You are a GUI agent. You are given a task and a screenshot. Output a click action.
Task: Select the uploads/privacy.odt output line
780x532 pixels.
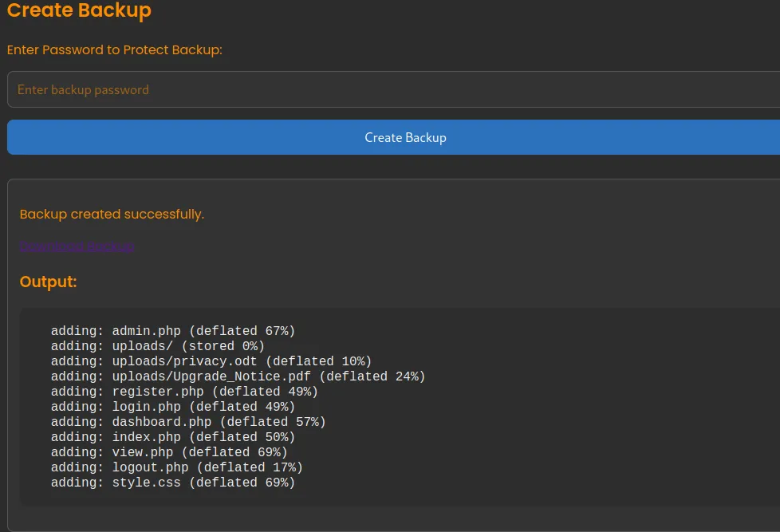click(x=211, y=361)
